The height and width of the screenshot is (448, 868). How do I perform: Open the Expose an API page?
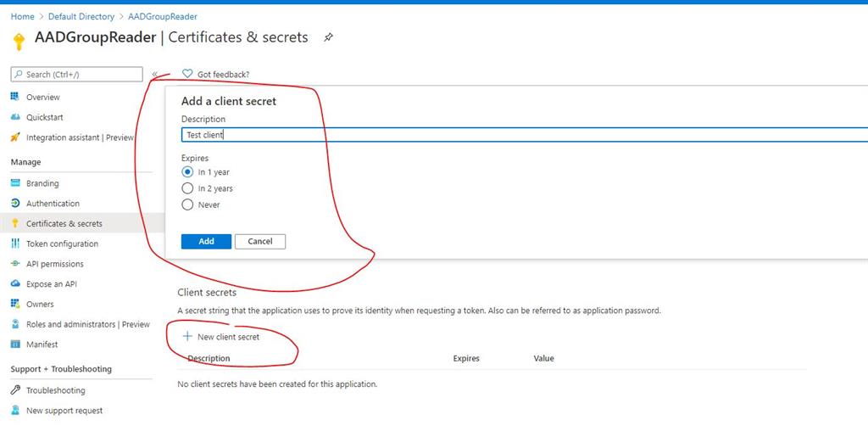[52, 284]
